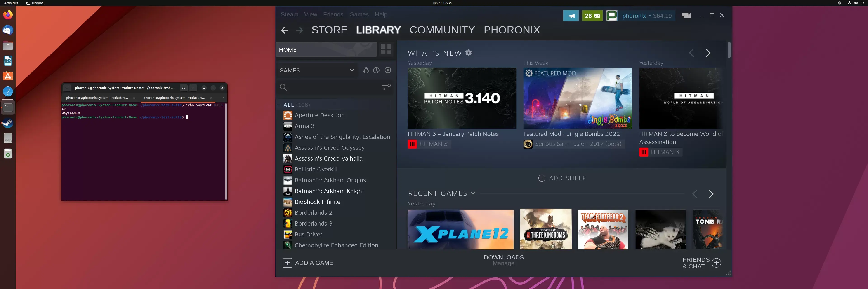Select the first terminal tab
Viewport: 868px width, 289px height.
pyautogui.click(x=97, y=98)
